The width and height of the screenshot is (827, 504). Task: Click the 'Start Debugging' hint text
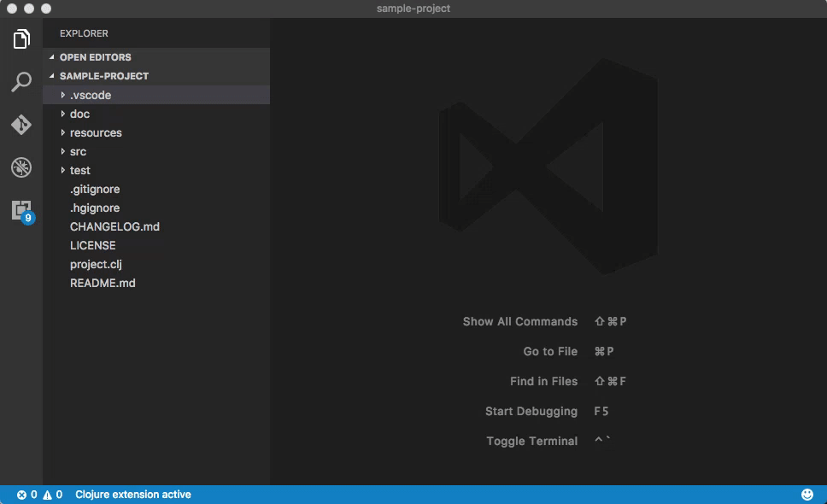point(531,411)
